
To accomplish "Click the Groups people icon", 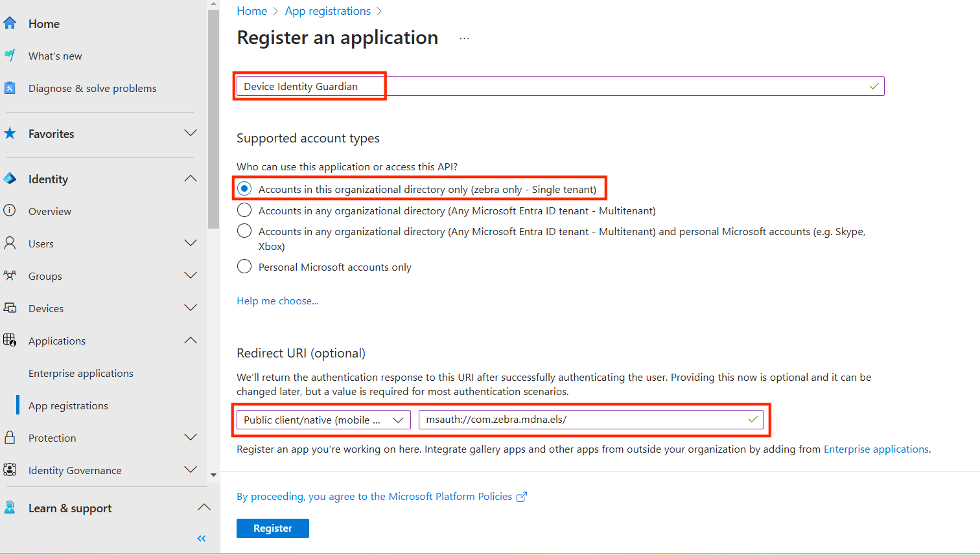I will [x=10, y=276].
